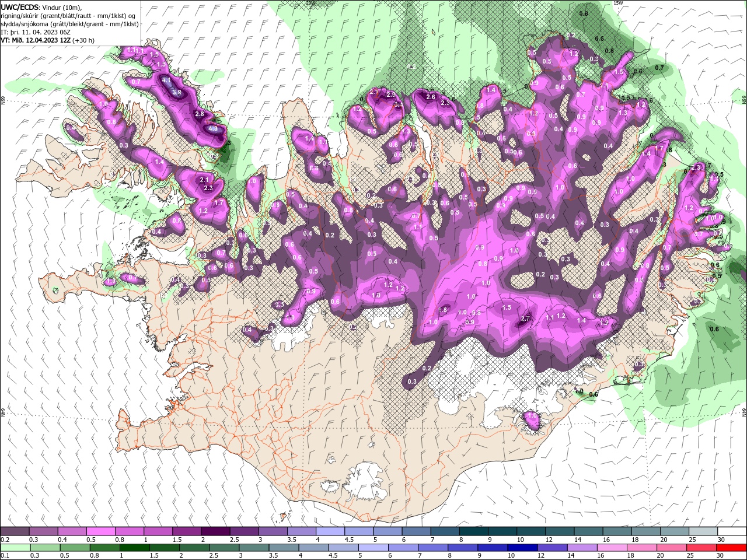Click the '2.8' snowfall value on the map
This screenshot has height=560, width=747.
pyautogui.click(x=200, y=114)
